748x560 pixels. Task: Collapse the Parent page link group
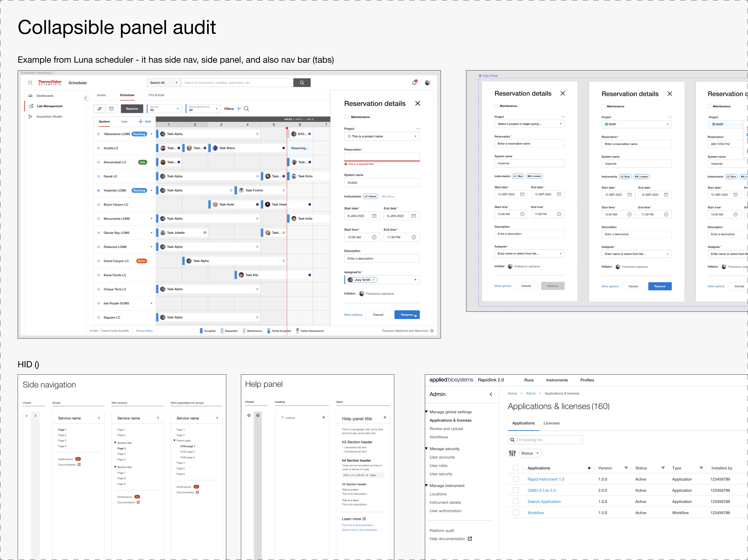click(174, 440)
